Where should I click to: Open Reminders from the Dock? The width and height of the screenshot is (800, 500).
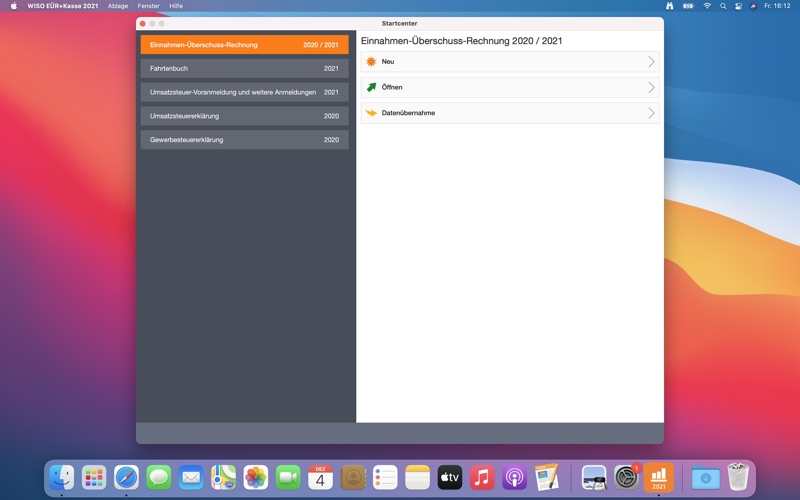click(x=385, y=478)
